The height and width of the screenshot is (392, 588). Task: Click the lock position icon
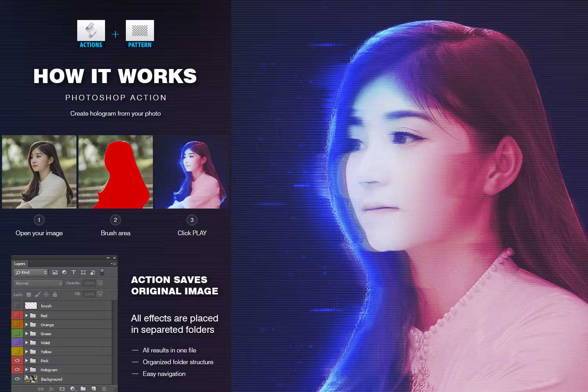point(46,294)
